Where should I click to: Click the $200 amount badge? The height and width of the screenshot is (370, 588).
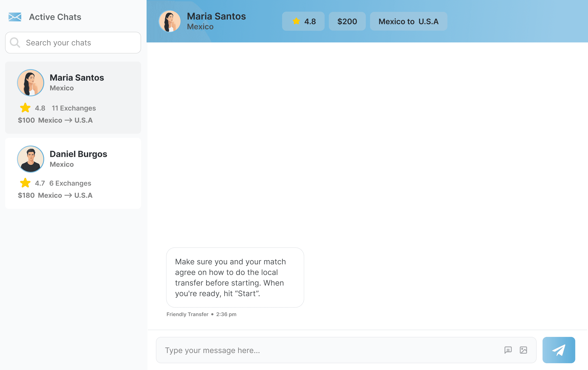[x=347, y=21]
